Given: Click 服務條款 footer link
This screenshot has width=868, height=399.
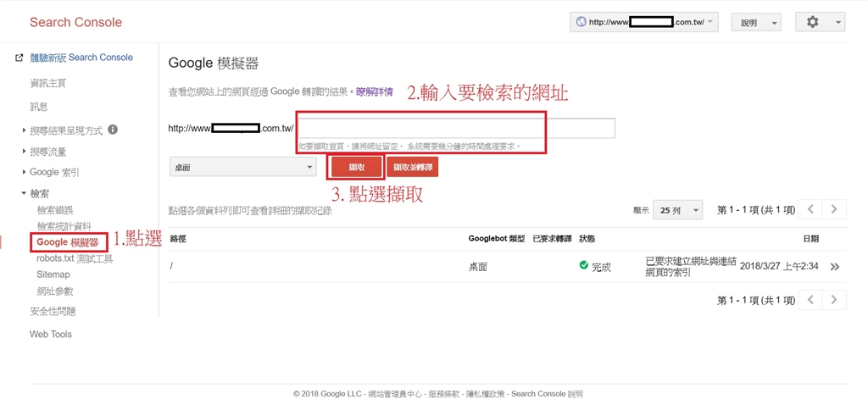Looking at the screenshot, I should click(x=444, y=394).
